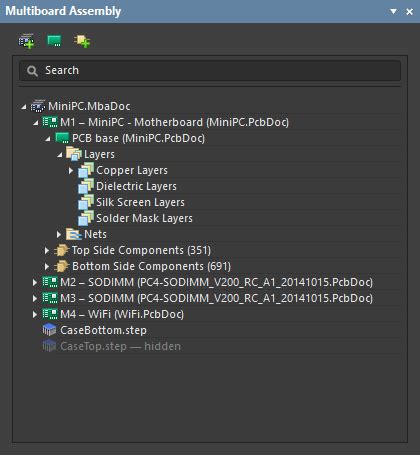The image size is (420, 455).
Task: Click the Copper Layers stack icon
Action: point(86,170)
